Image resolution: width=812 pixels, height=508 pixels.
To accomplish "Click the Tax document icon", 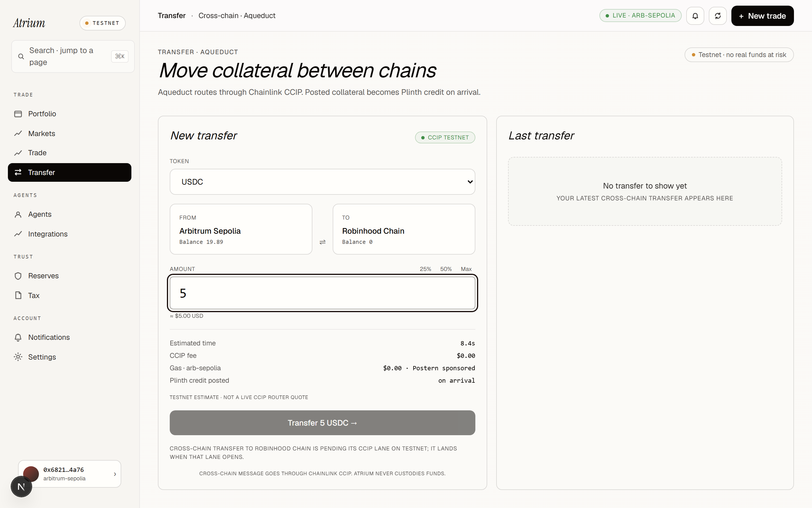I will pyautogui.click(x=18, y=295).
